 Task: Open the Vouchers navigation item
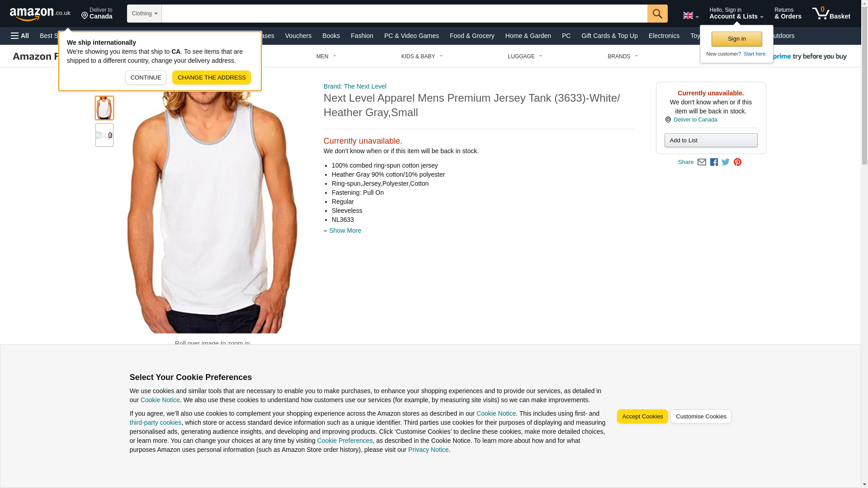pyautogui.click(x=298, y=36)
